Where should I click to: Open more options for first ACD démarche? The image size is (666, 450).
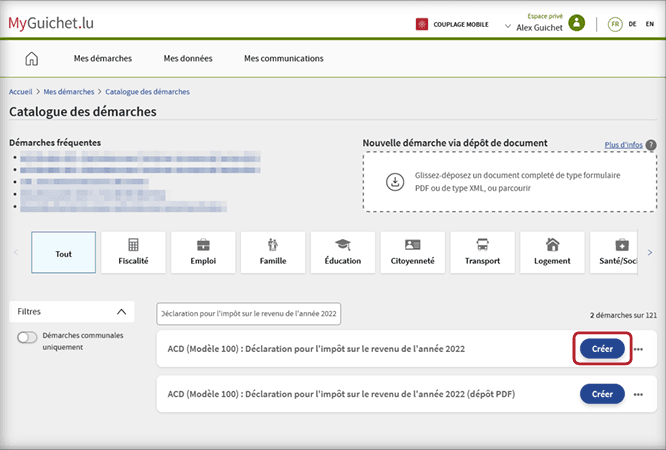639,349
